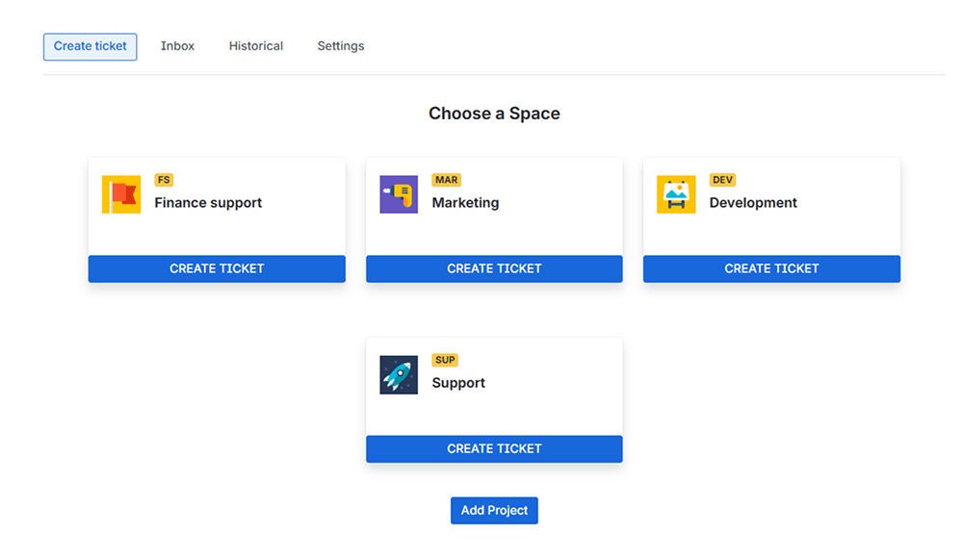Click the Finance support flag icon
Viewport: 963px width, 560px height.
121,194
